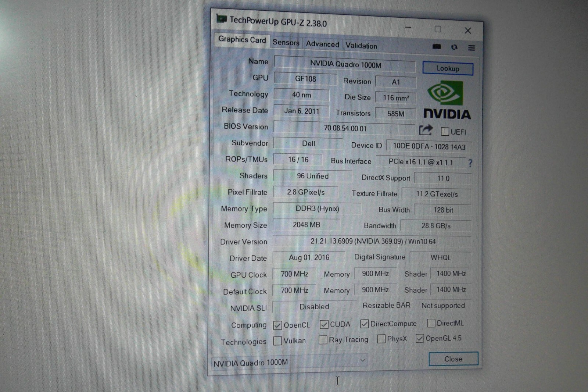Go to the Validation tab
This screenshot has width=588, height=392.
361,46
